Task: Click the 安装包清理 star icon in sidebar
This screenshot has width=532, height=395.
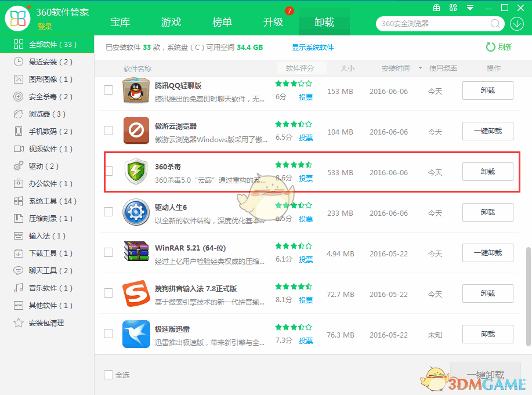Action: pos(19,322)
